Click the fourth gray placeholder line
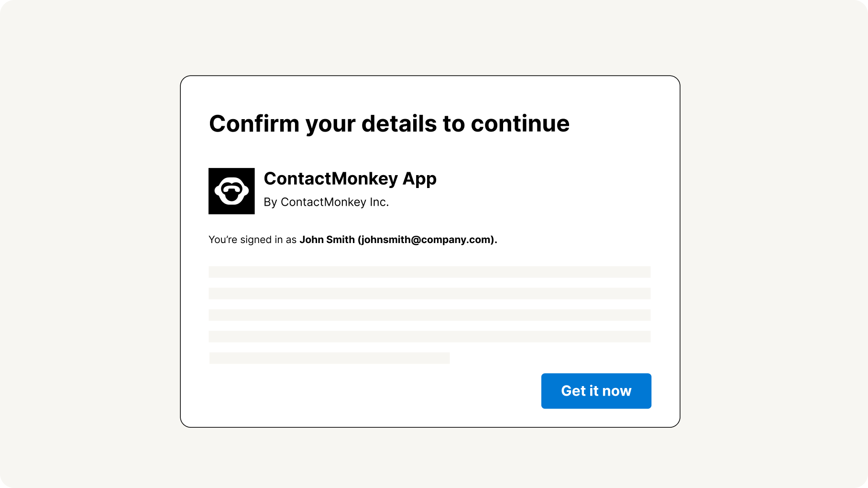Viewport: 868px width, 488px height. [429, 336]
